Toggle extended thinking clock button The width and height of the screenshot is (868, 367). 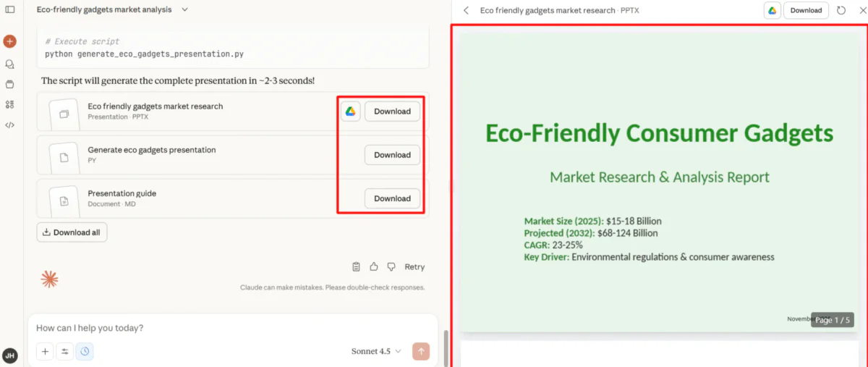[85, 351]
